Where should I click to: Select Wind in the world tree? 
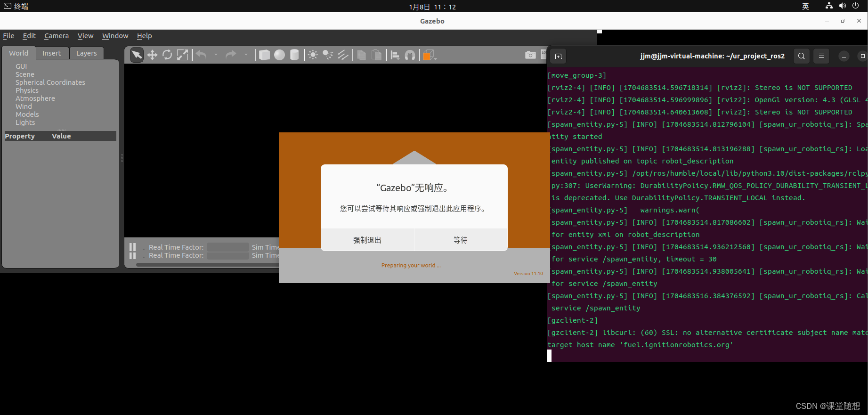pyautogui.click(x=24, y=106)
